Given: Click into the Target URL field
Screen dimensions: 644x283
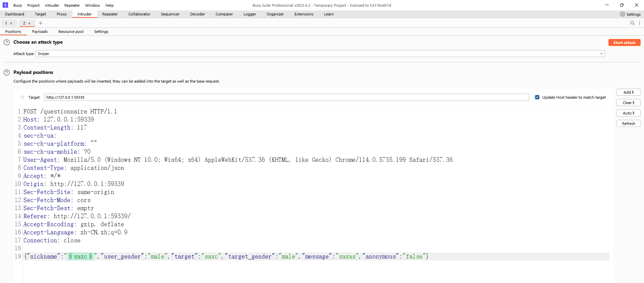Looking at the screenshot, I should 286,97.
